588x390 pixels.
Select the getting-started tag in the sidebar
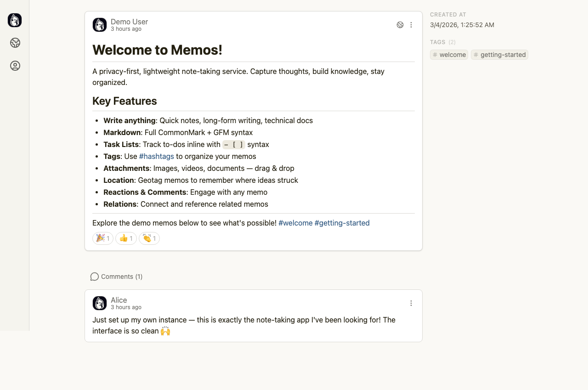tap(499, 55)
